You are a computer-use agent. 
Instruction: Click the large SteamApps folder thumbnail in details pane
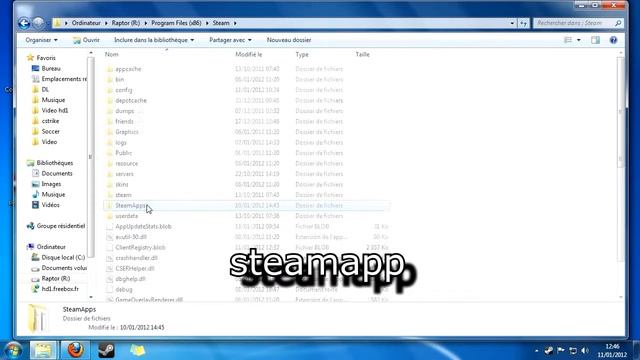click(x=38, y=318)
